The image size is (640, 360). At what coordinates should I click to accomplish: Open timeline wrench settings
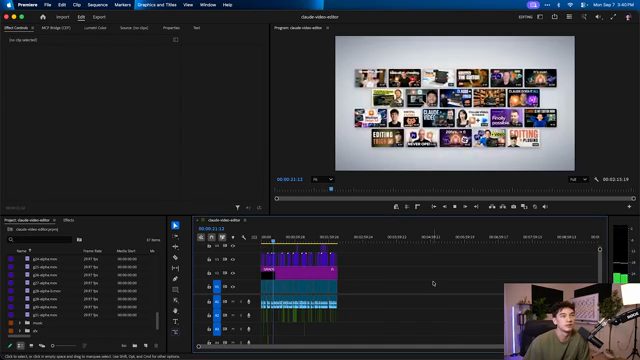[244, 237]
